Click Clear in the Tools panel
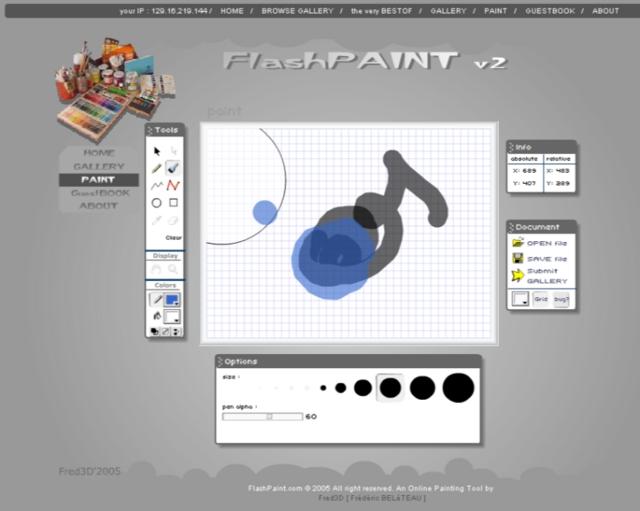640x511 pixels. point(173,238)
